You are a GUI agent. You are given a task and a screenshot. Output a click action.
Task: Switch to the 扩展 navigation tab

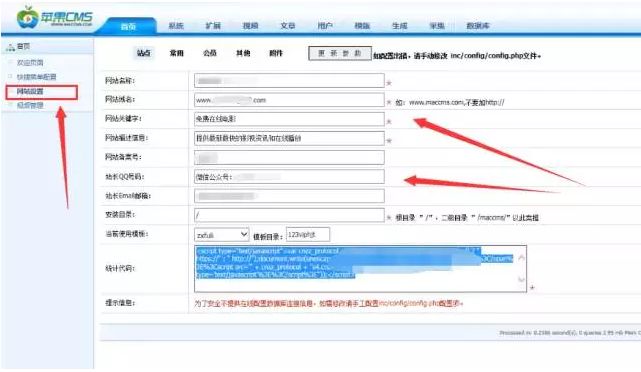(x=213, y=26)
